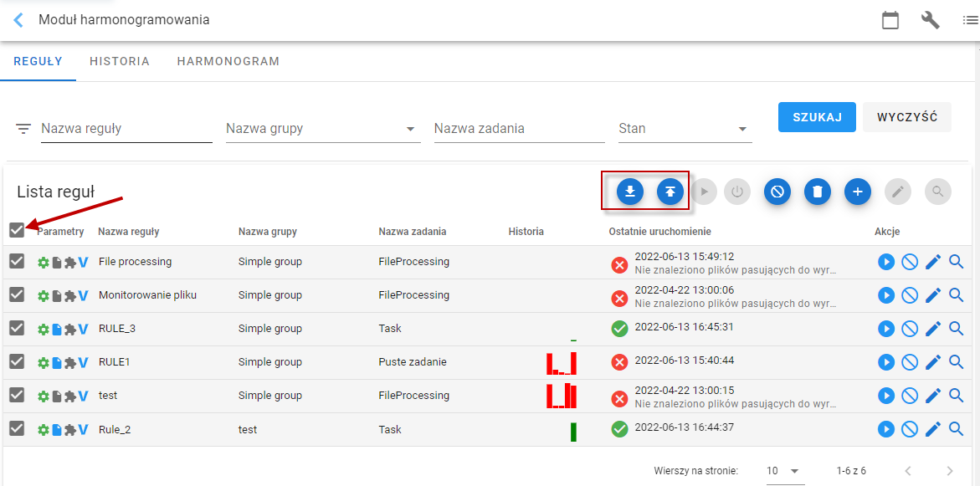Uncheck the RULE1 row checkbox
Image resolution: width=980 pixels, height=486 pixels.
click(x=17, y=361)
